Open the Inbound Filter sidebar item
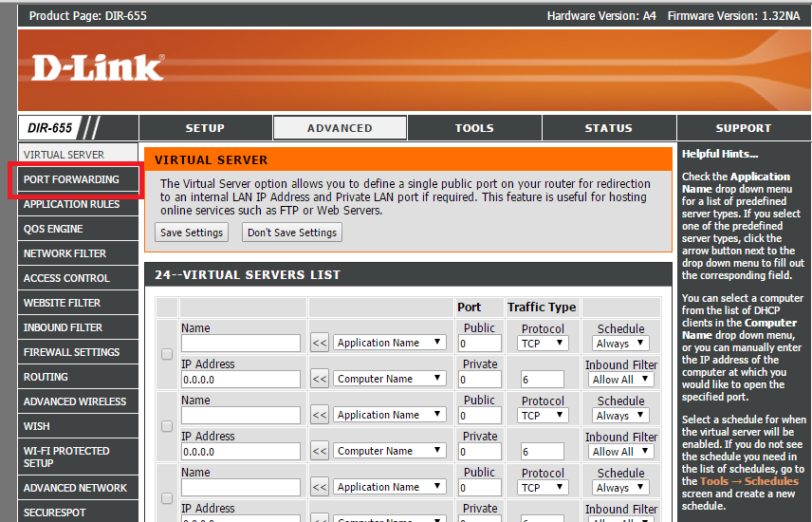The width and height of the screenshot is (812, 522). [x=78, y=327]
